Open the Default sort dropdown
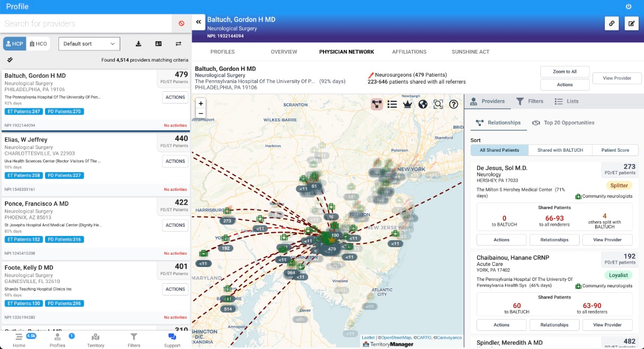This screenshot has width=644, height=349. click(x=89, y=44)
